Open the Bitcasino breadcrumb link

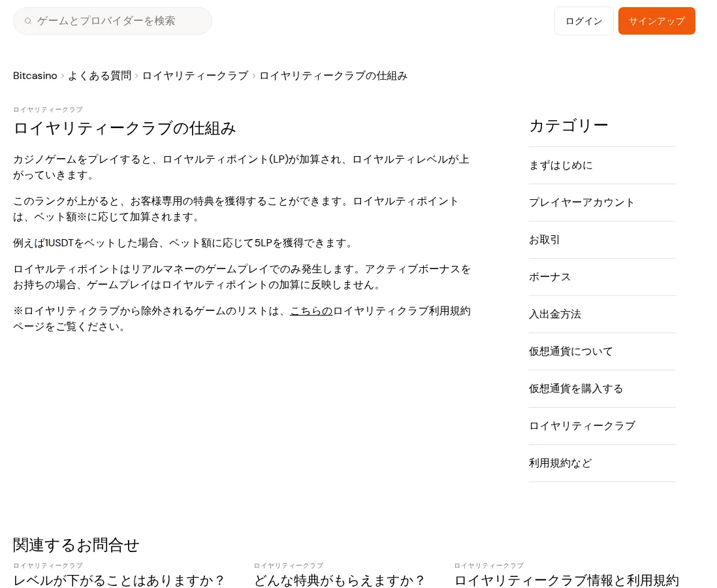35,76
